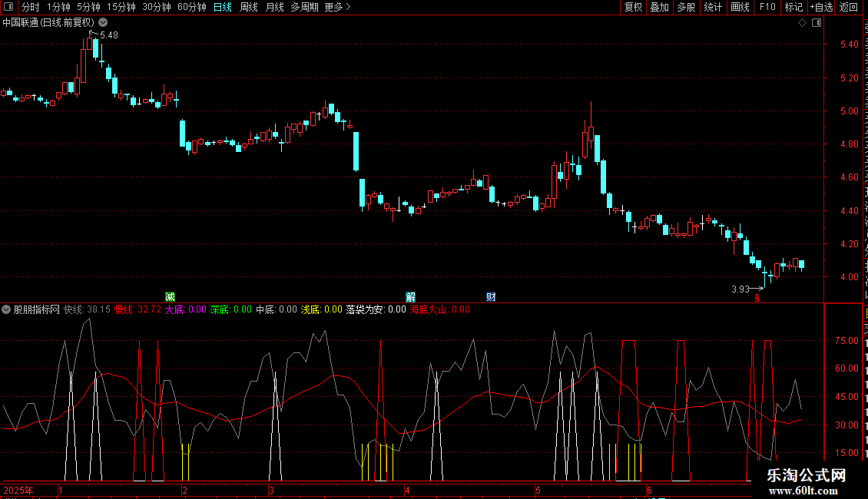Click month 2 on the time axis
The width and height of the screenshot is (868, 499).
point(185,491)
